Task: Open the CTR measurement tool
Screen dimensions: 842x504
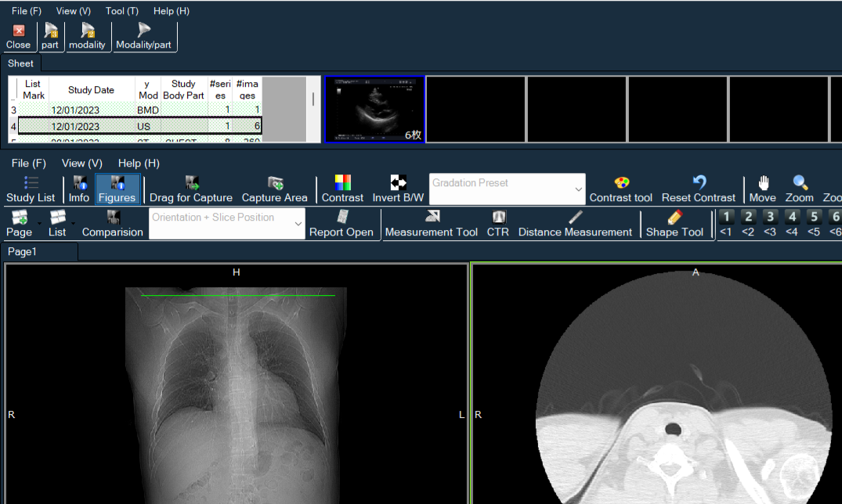Action: coord(497,218)
